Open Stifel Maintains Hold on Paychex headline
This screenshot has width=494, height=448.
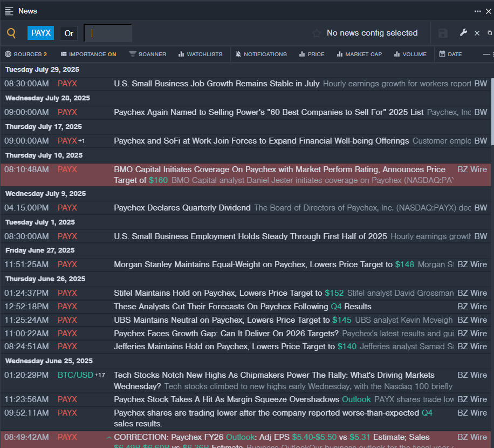coord(229,293)
